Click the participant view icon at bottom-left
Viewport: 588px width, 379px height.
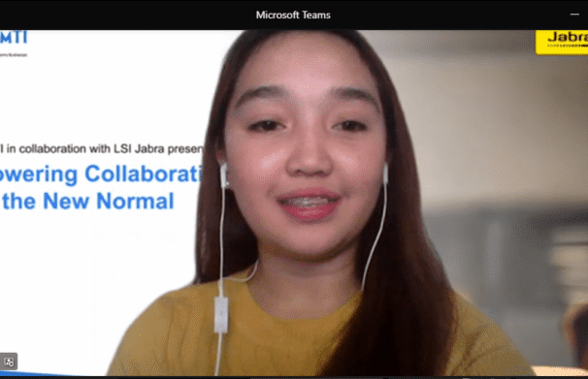click(x=9, y=362)
